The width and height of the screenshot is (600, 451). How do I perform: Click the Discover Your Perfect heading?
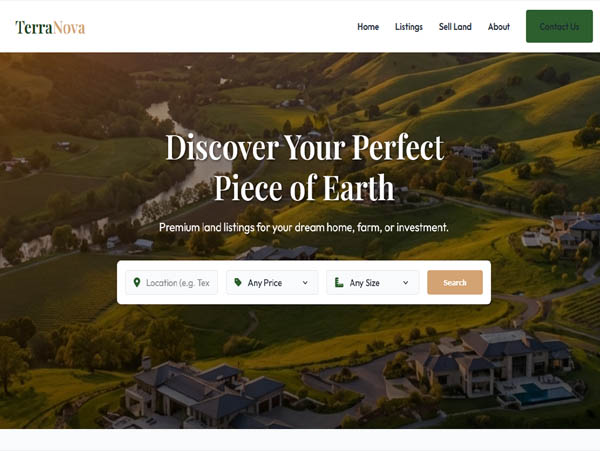click(305, 147)
